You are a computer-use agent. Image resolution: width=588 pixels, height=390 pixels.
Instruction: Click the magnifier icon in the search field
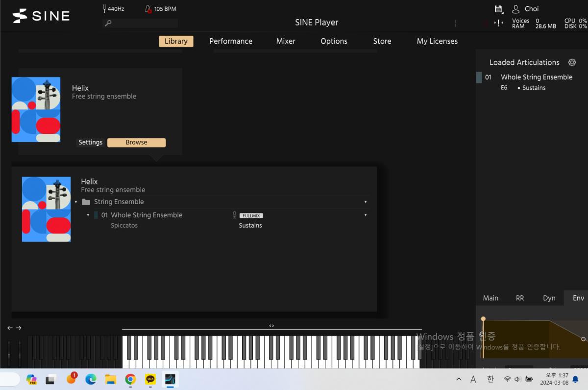coord(108,23)
